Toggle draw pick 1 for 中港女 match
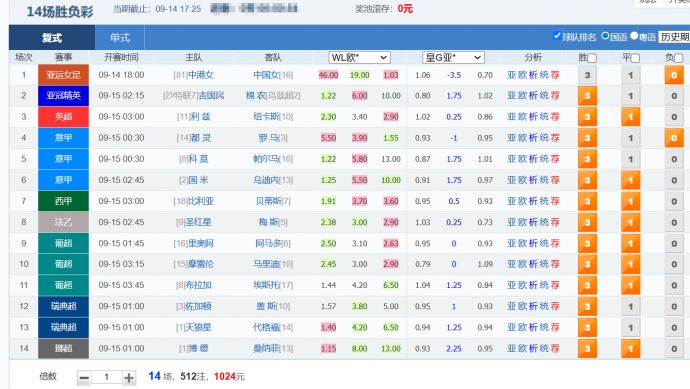This screenshot has width=690, height=389. [630, 75]
